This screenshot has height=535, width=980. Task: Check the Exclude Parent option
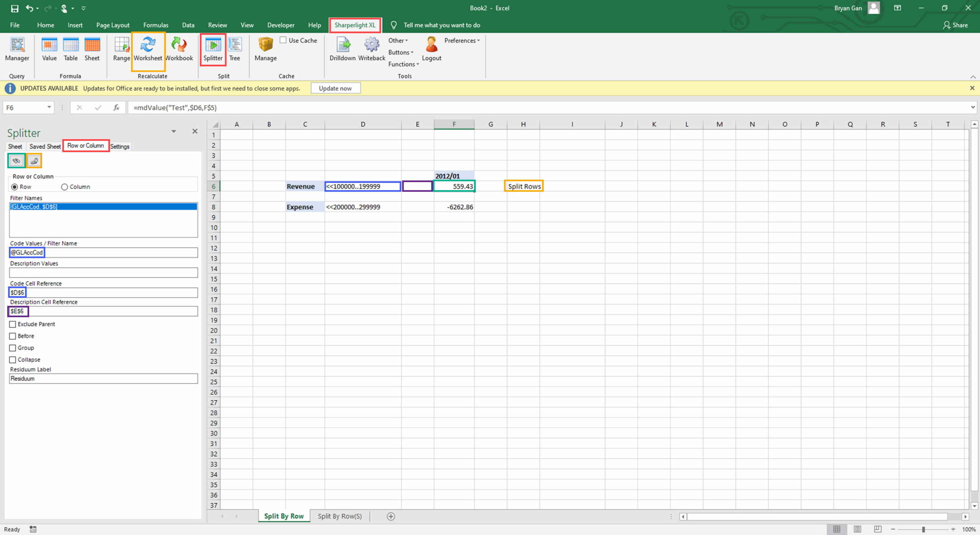coord(13,324)
